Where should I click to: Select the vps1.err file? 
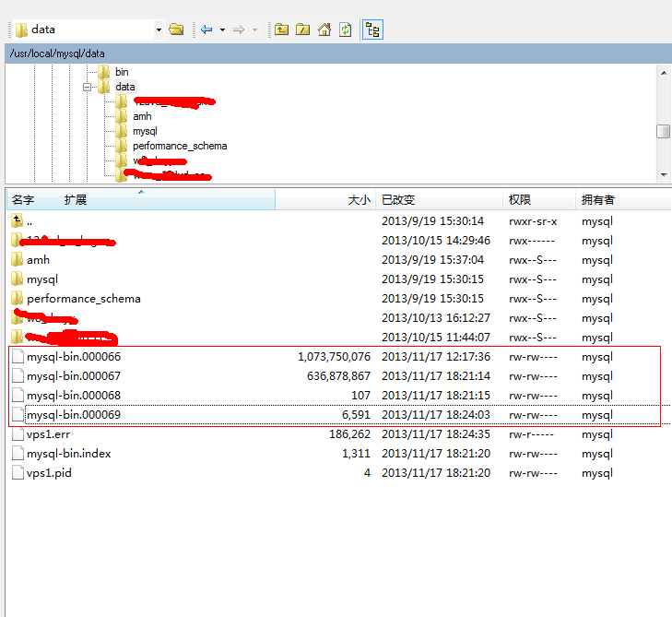point(50,434)
